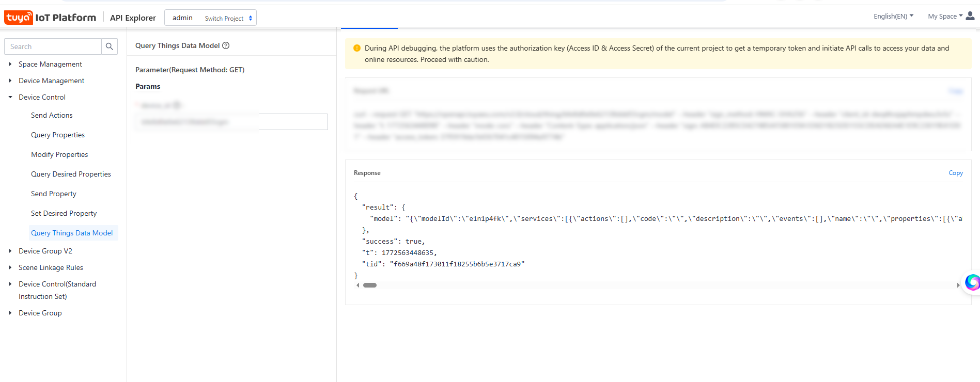
Task: Select Send Actions menu item
Action: (52, 115)
